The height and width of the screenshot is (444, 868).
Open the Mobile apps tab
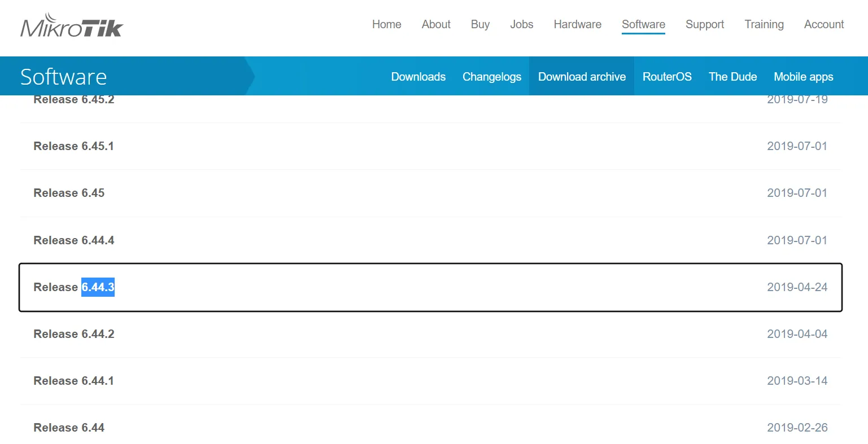click(x=804, y=77)
